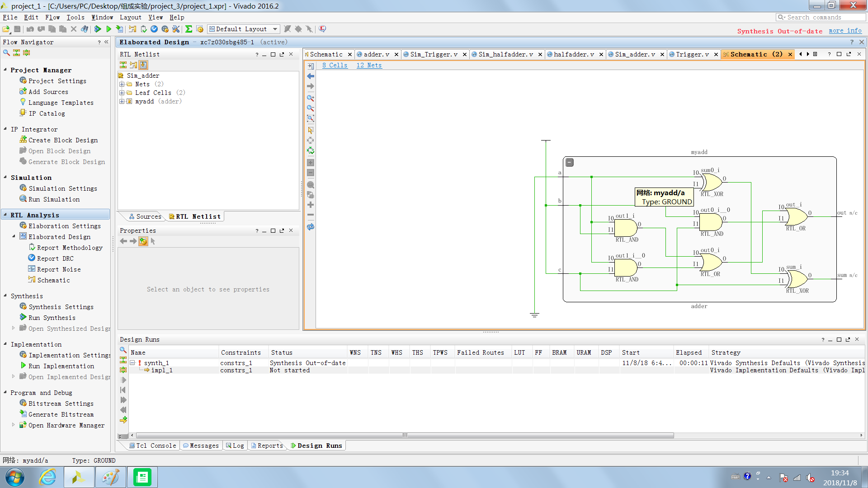Click the sigma report icon in toolbar
Image resolution: width=868 pixels, height=488 pixels.
pyautogui.click(x=189, y=29)
